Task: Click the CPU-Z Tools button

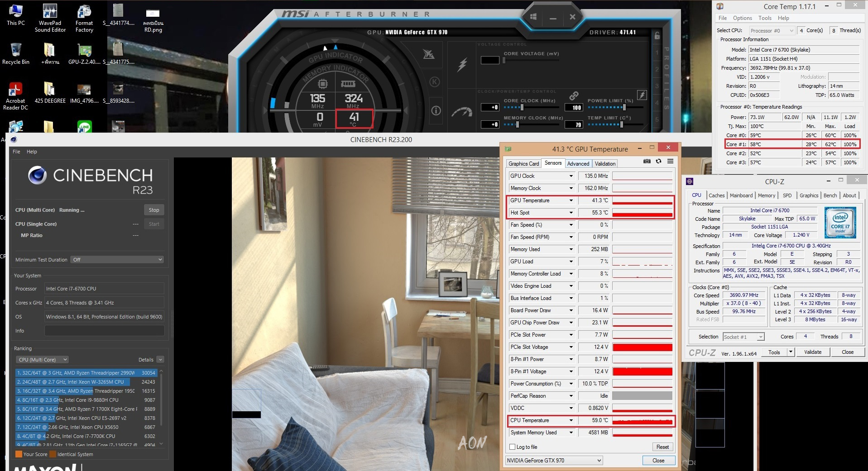Action: coord(774,352)
